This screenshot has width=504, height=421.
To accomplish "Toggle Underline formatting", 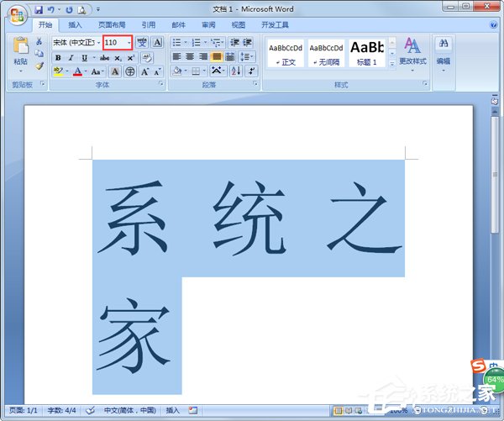I will [x=83, y=57].
